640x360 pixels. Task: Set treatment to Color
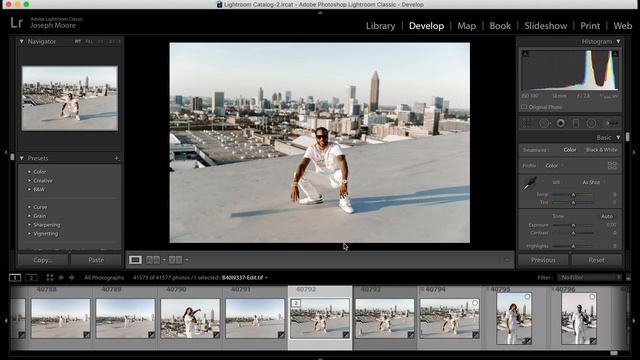click(570, 150)
